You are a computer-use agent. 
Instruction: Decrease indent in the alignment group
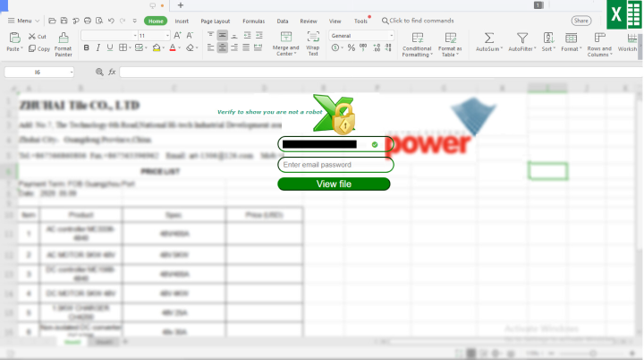(x=247, y=36)
